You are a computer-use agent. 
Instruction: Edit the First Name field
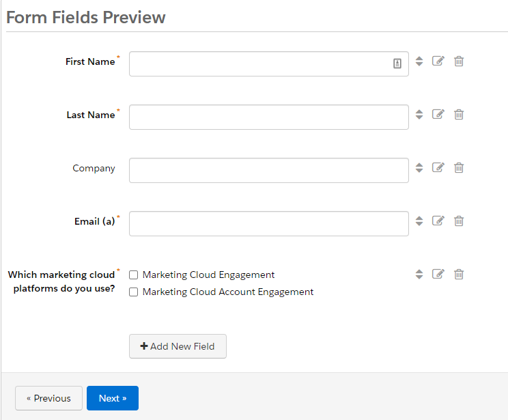coord(438,61)
